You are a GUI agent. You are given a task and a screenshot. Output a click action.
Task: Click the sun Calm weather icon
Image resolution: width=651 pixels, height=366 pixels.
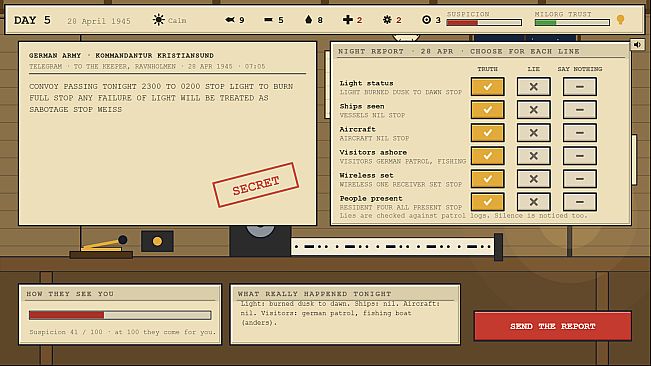(x=158, y=20)
